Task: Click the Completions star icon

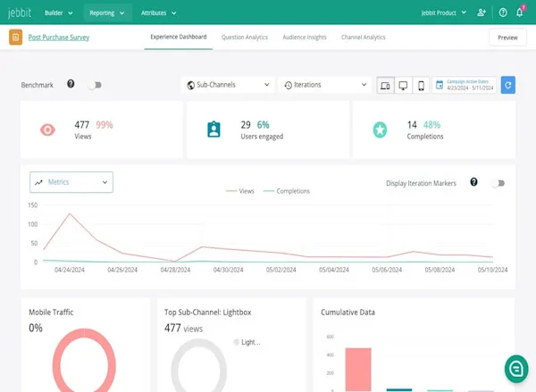Action: click(380, 129)
